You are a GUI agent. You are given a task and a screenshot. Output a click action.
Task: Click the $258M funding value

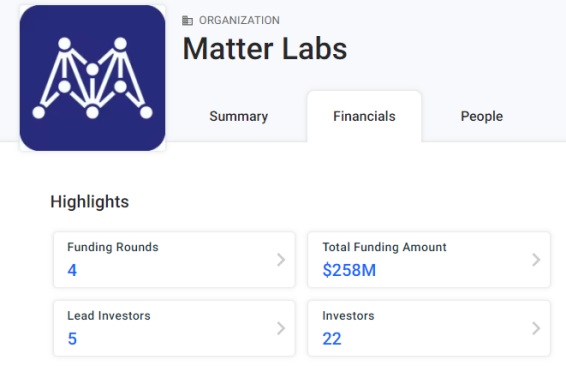[349, 270]
